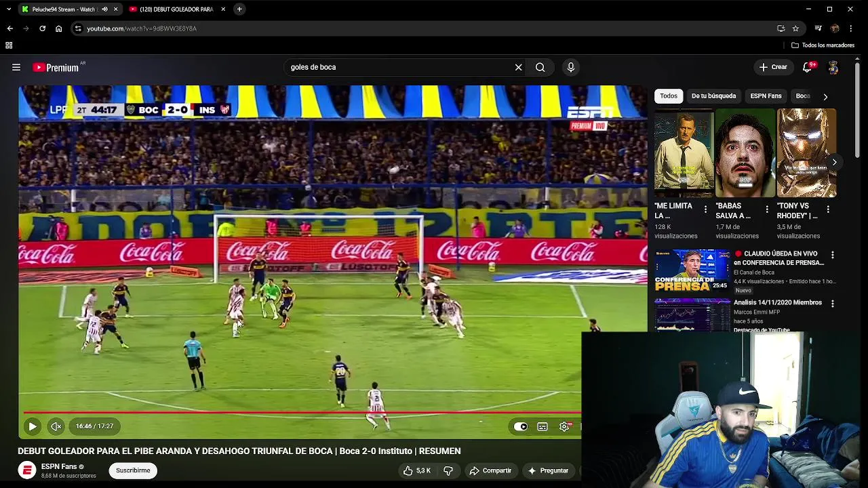The height and width of the screenshot is (488, 868).
Task: Open 'CLAUDIO ÚBEDA EN VIVO' video title
Action: pyautogui.click(x=779, y=258)
